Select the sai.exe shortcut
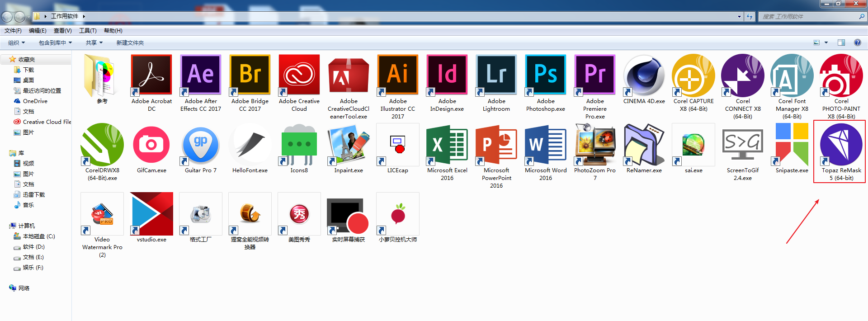 693,144
